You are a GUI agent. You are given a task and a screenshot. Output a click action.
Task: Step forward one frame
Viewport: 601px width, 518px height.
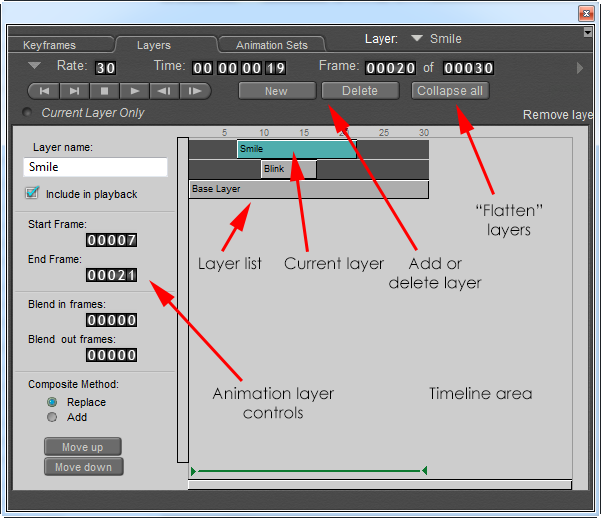(x=195, y=91)
